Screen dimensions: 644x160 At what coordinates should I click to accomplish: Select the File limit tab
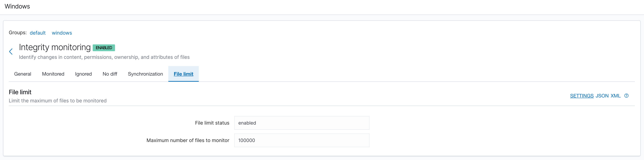click(184, 74)
